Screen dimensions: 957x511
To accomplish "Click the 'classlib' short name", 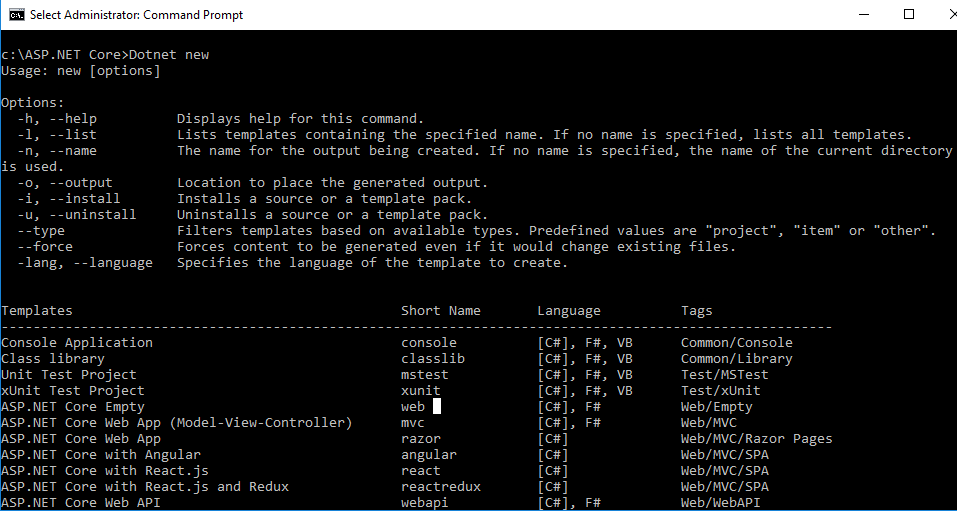I will pos(433,358).
